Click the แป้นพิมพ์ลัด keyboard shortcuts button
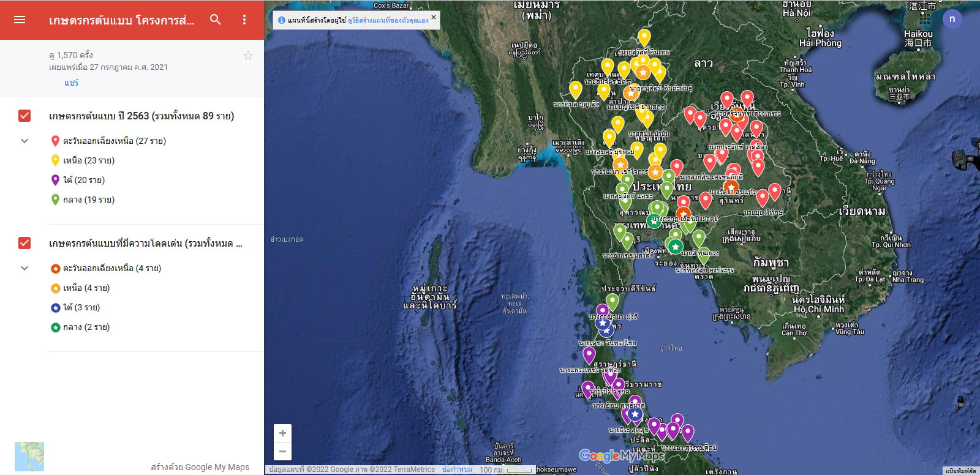 pyautogui.click(x=960, y=471)
